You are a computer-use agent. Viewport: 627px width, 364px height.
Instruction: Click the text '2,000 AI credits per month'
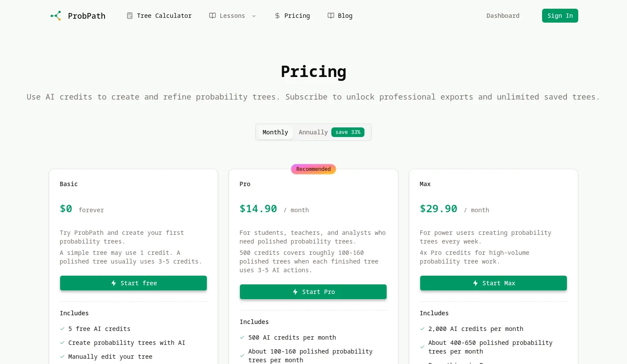pyautogui.click(x=476, y=329)
